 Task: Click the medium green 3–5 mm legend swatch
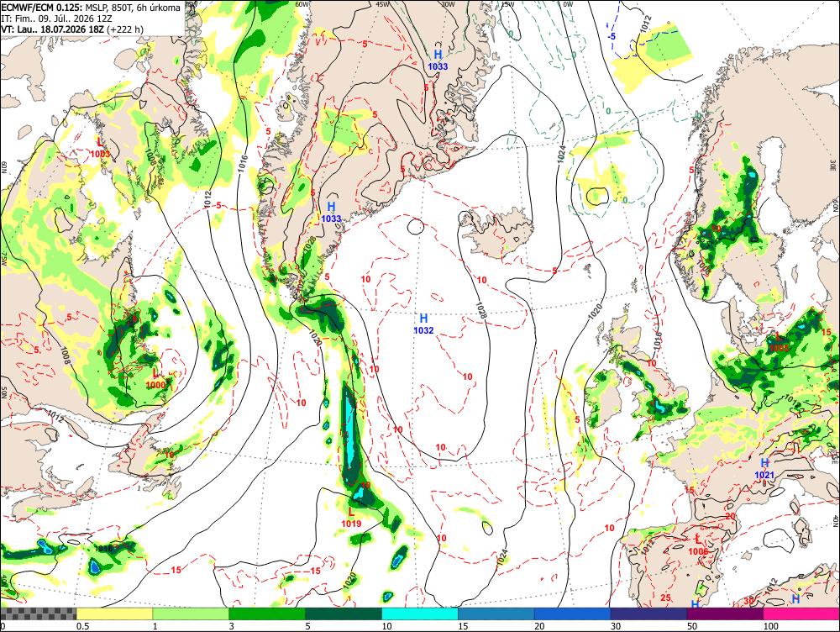267,614
